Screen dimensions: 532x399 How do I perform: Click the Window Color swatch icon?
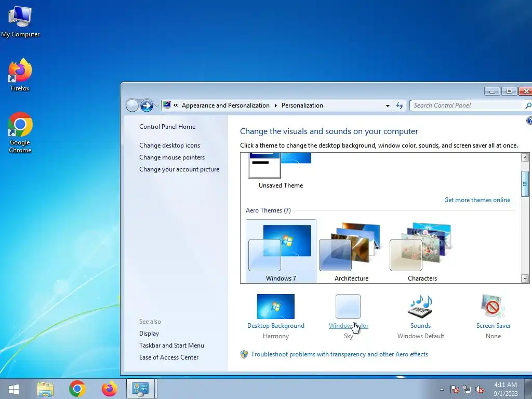tap(348, 307)
